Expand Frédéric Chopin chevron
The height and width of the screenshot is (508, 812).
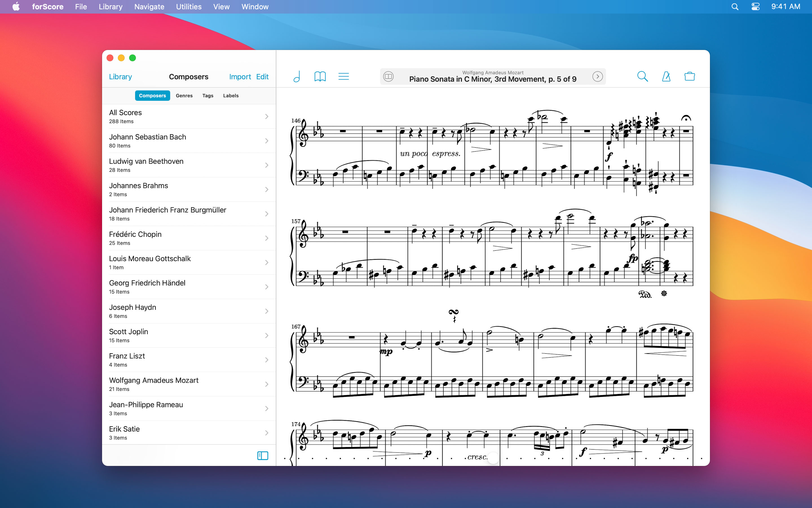[x=267, y=238]
